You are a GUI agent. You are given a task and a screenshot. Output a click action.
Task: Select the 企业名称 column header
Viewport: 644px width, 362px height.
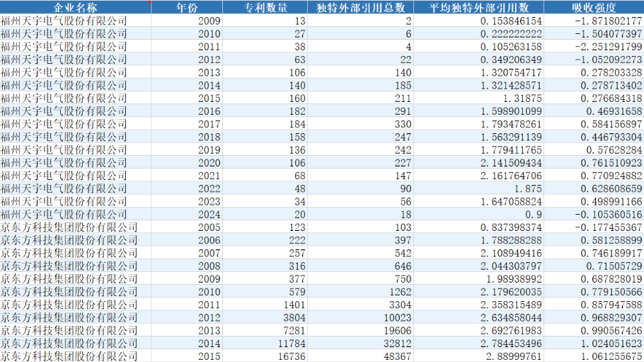click(76, 7)
